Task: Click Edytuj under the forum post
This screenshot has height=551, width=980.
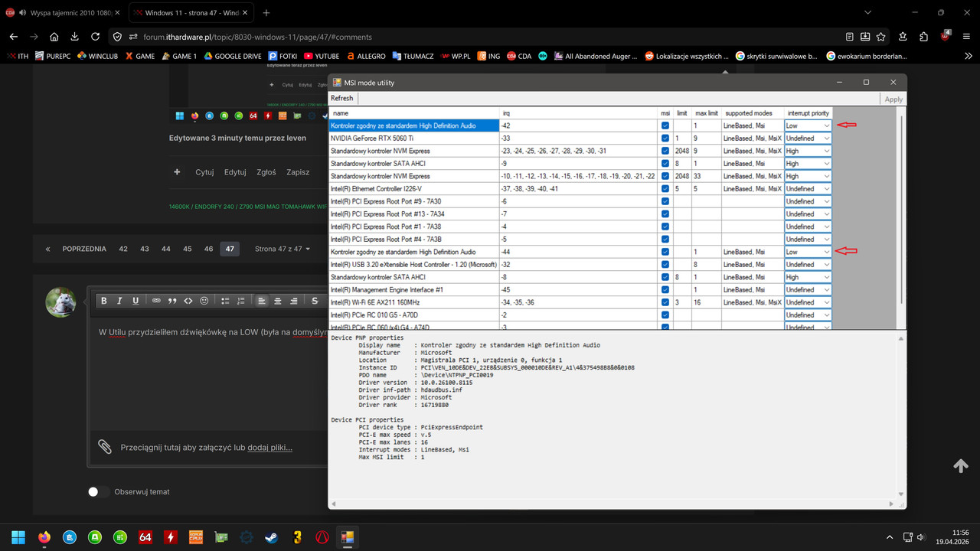Action: click(x=235, y=172)
